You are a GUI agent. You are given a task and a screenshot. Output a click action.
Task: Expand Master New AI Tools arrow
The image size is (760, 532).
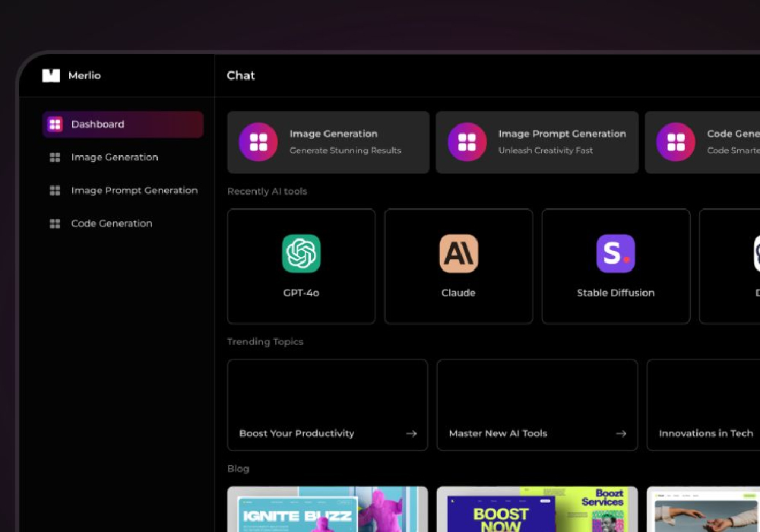pyautogui.click(x=621, y=434)
